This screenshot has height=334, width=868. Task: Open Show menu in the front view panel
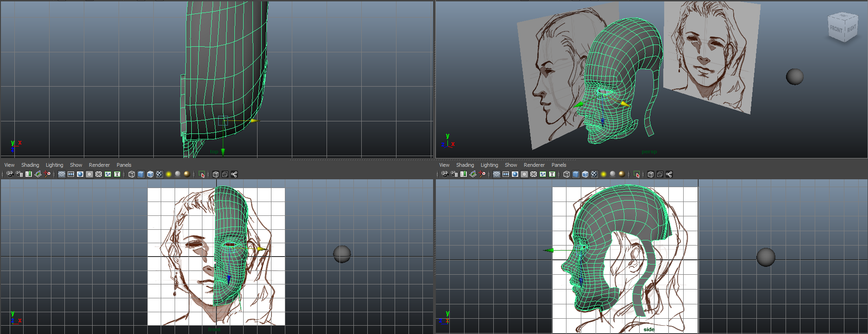[x=76, y=165]
